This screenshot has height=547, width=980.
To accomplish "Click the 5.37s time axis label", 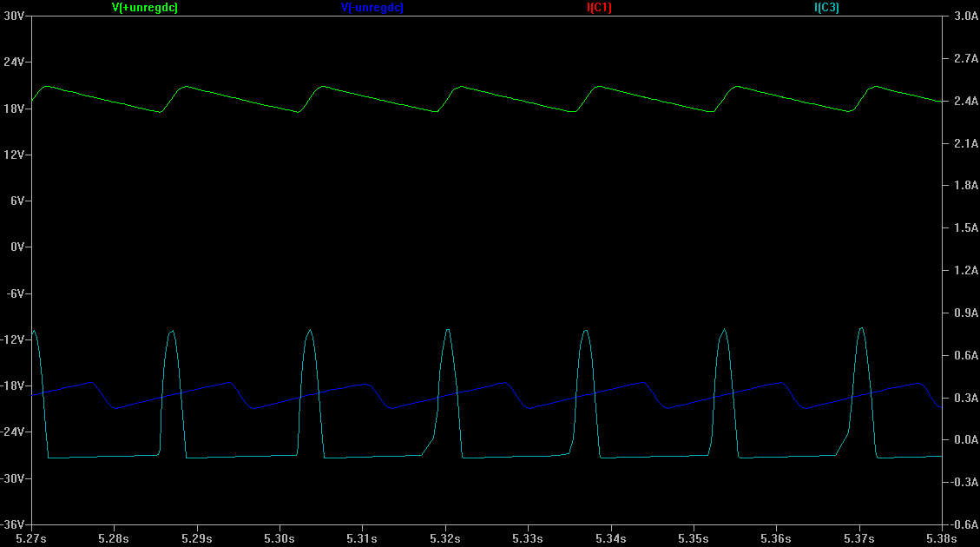I will [858, 538].
